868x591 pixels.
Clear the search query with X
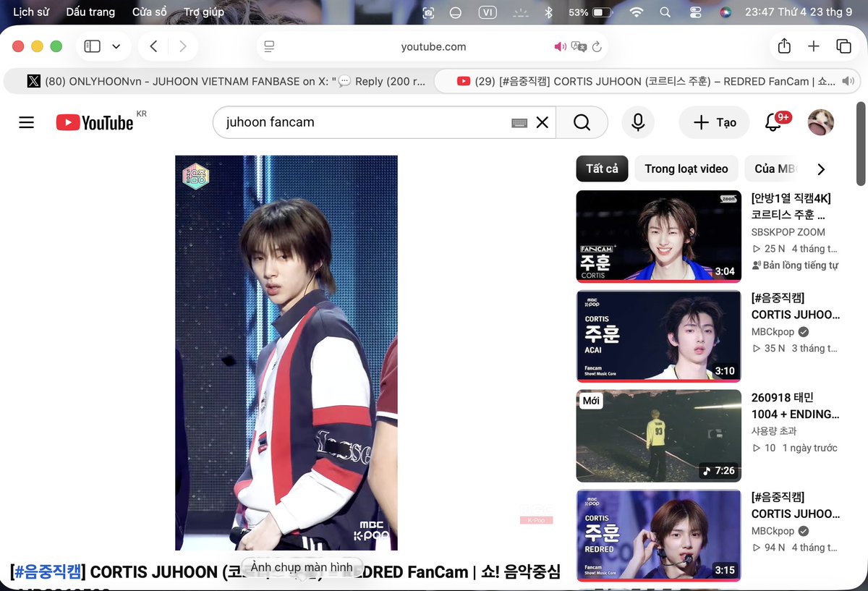pyautogui.click(x=542, y=122)
